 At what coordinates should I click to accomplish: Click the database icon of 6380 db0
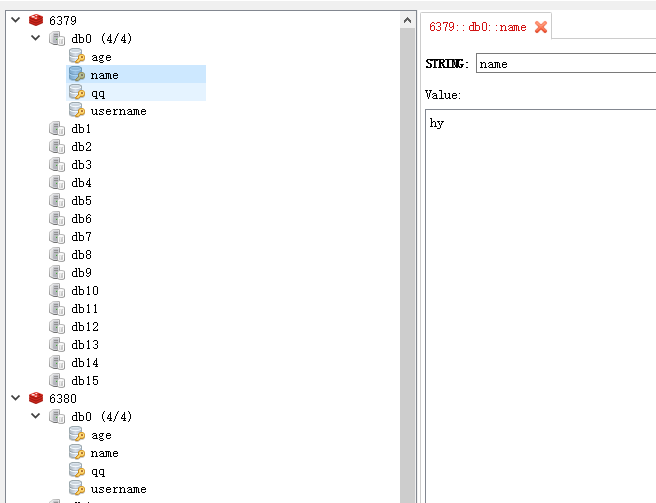pyautogui.click(x=57, y=416)
